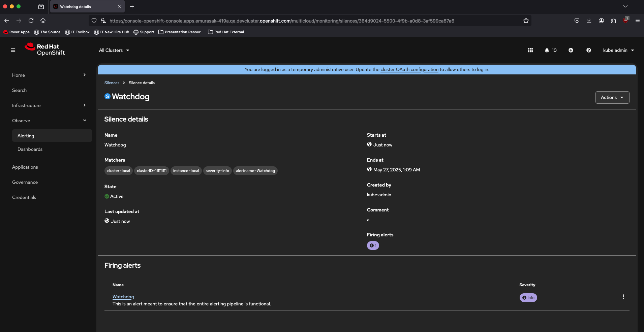Viewport: 644px width, 332px height.
Task: Reload the current page
Action: (x=31, y=21)
